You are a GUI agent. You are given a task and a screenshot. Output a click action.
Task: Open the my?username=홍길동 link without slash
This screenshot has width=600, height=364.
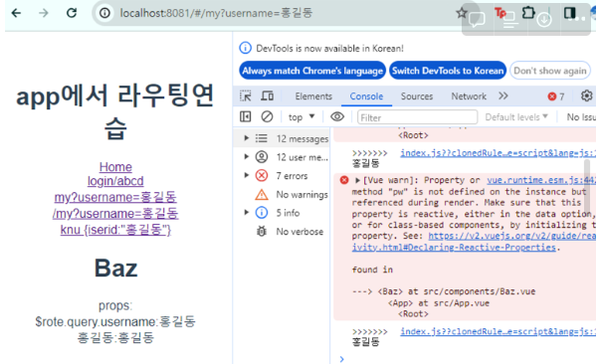click(115, 197)
